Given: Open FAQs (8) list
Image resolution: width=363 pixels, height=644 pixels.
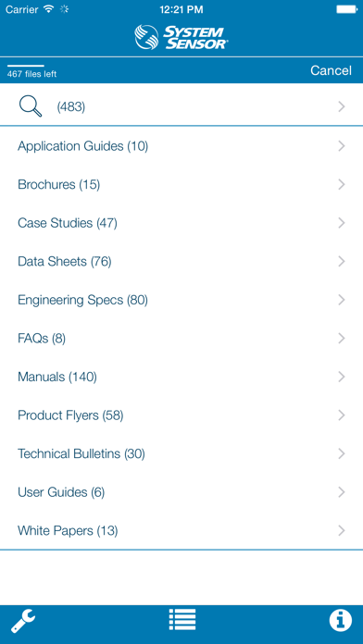Looking at the screenshot, I should pos(181,339).
